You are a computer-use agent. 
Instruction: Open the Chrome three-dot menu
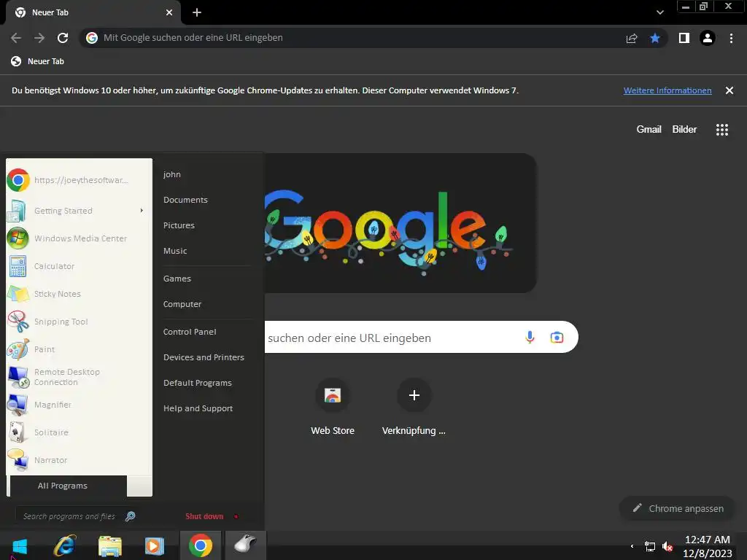point(731,38)
